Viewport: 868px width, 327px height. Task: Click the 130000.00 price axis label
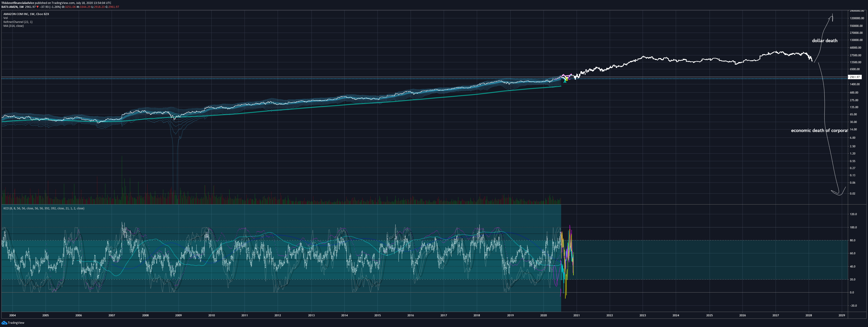tap(856, 40)
